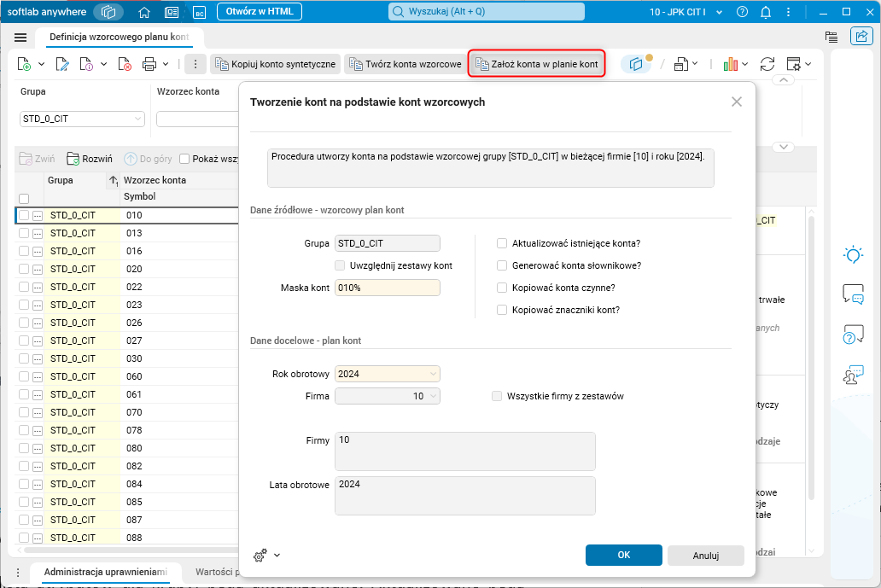
Task: Close the Tworzenie kont dialog with X
Action: pyautogui.click(x=738, y=102)
